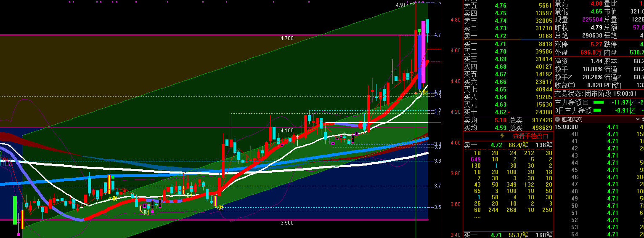The height and width of the screenshot is (238, 644).
Task: Click the 昨收 4.79 field
Action: pos(578,28)
